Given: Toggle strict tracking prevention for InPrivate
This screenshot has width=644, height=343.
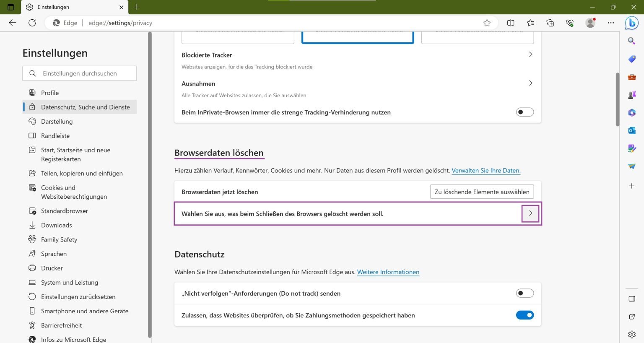Looking at the screenshot, I should 525,112.
